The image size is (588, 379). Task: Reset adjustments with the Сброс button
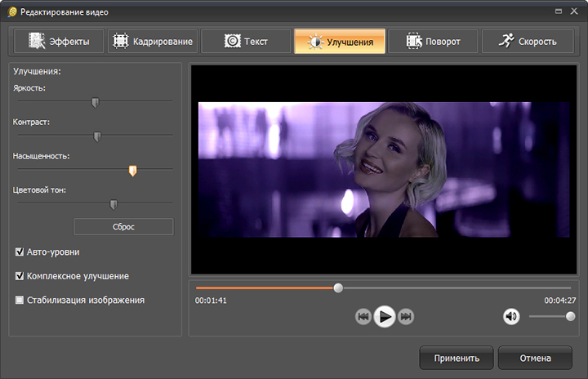123,226
